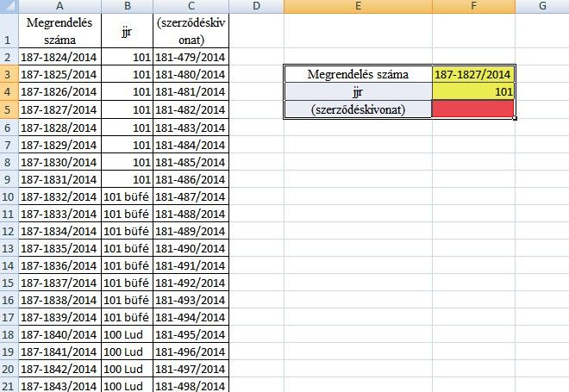569x392 pixels.
Task: Click '101 büfé' cell in row 10
Action: [127, 196]
